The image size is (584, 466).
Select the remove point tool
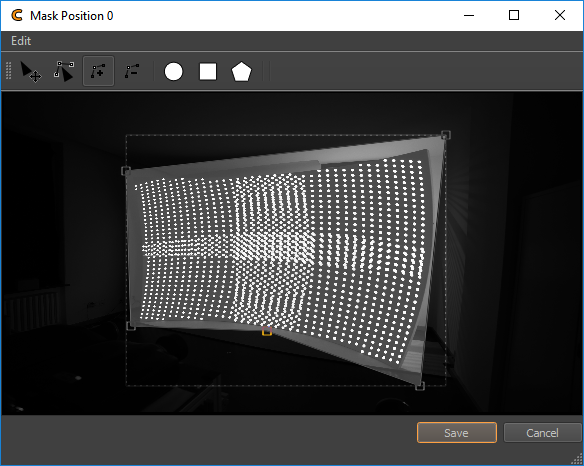(132, 71)
